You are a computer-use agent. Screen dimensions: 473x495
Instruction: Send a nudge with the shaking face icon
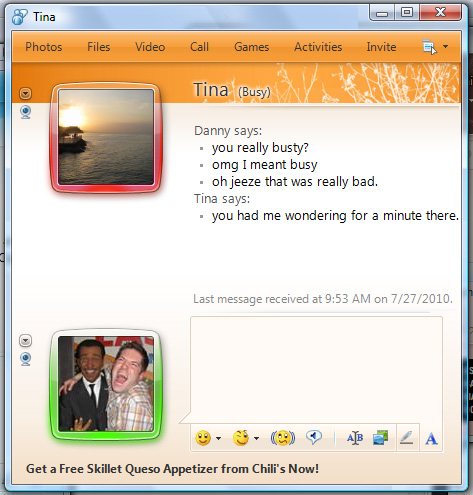tap(283, 438)
